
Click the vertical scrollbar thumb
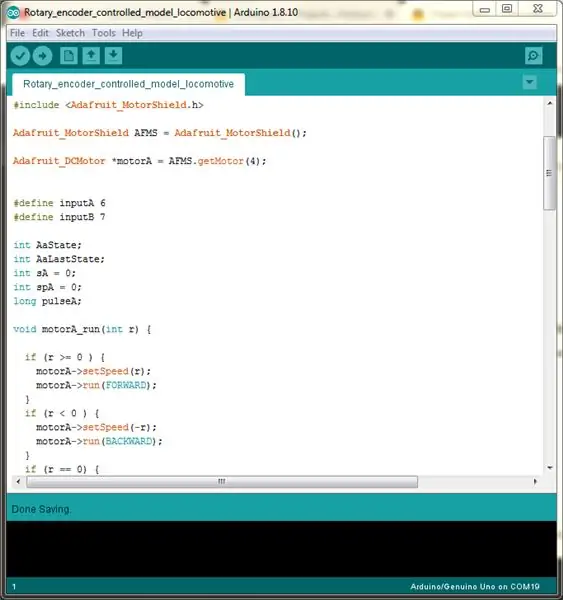(x=549, y=173)
